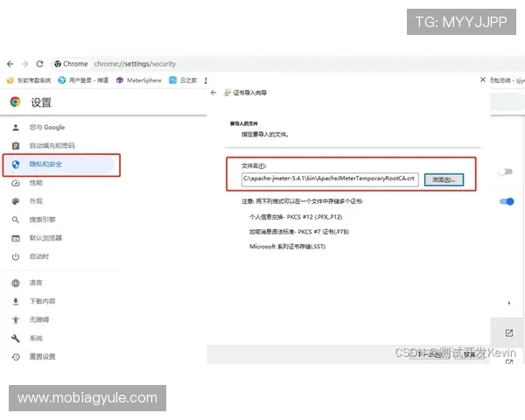Open the 启动时 settings section
Viewport: 525px width, 420px height.
click(39, 256)
